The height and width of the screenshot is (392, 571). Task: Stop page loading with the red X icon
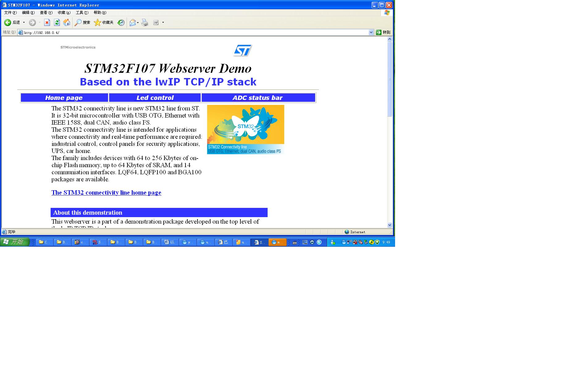[47, 23]
